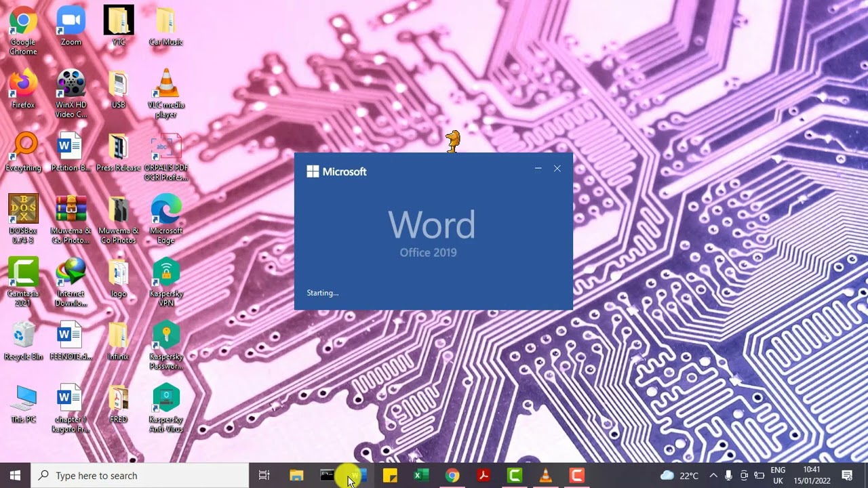Open the USB folder on desktop
868x488 pixels.
point(119,89)
